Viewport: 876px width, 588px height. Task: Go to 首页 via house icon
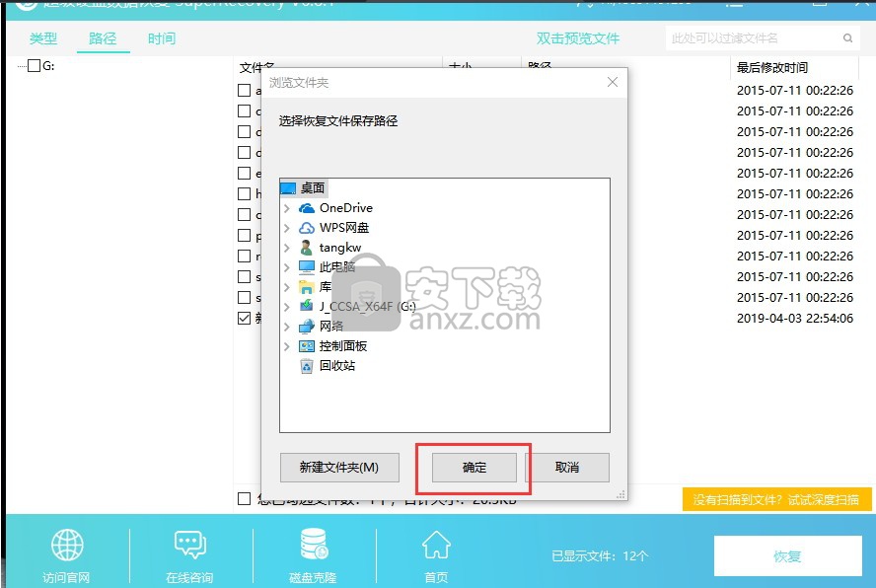point(436,546)
